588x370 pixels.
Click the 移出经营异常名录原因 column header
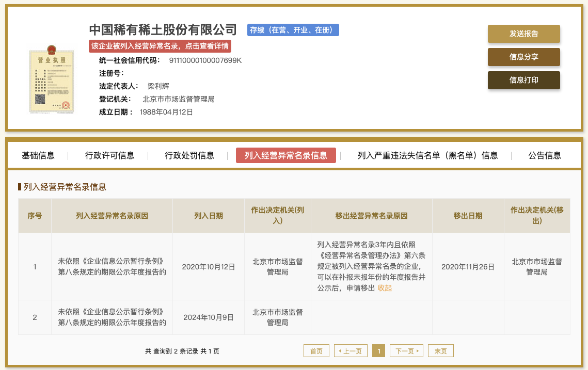tap(372, 216)
